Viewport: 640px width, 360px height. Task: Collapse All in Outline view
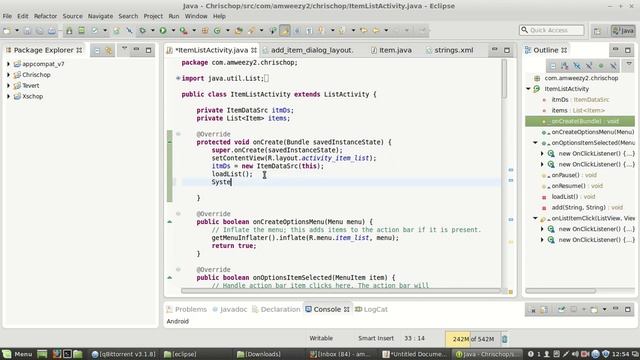[x=553, y=66]
